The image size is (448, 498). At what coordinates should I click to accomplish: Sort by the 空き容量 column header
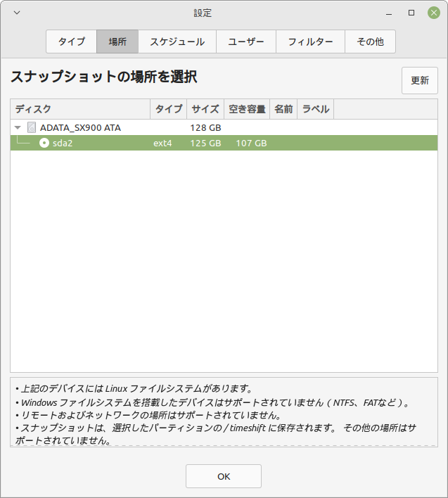[247, 109]
